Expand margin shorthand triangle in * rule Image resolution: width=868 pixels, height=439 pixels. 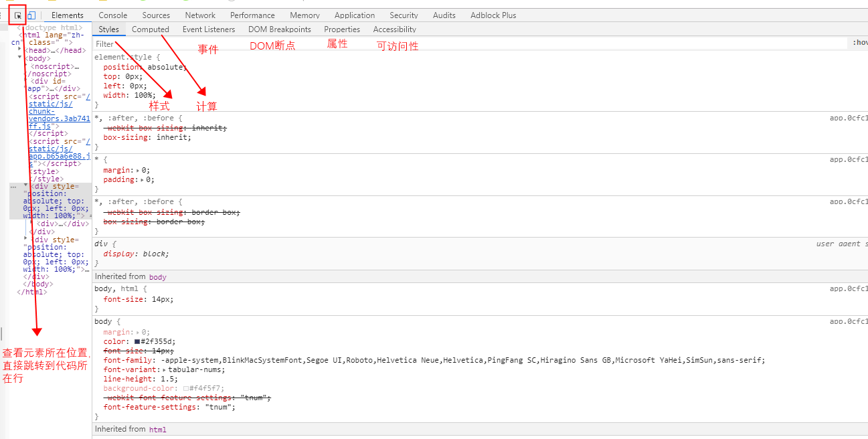coord(139,171)
